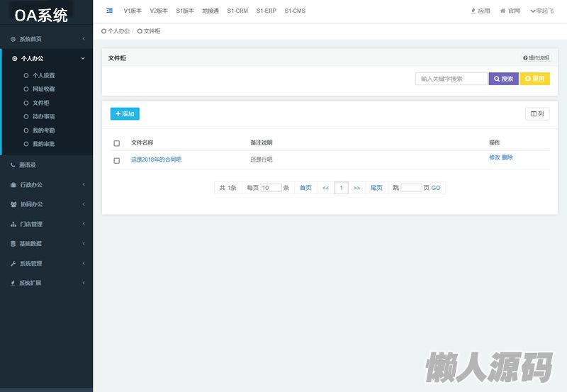Click the 系统管理 wrench icon
Viewport: 567px width, 392px height.
pyautogui.click(x=13, y=264)
